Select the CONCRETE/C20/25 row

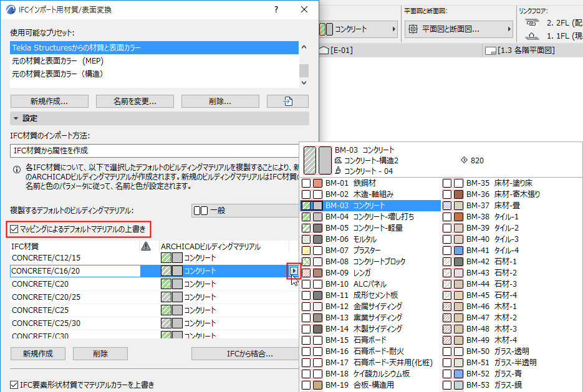tap(154, 297)
